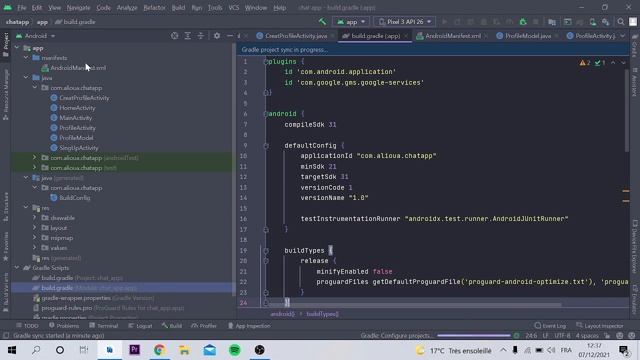Open Premiere Pro from the taskbar
This screenshot has width=640, height=360.
click(x=134, y=350)
